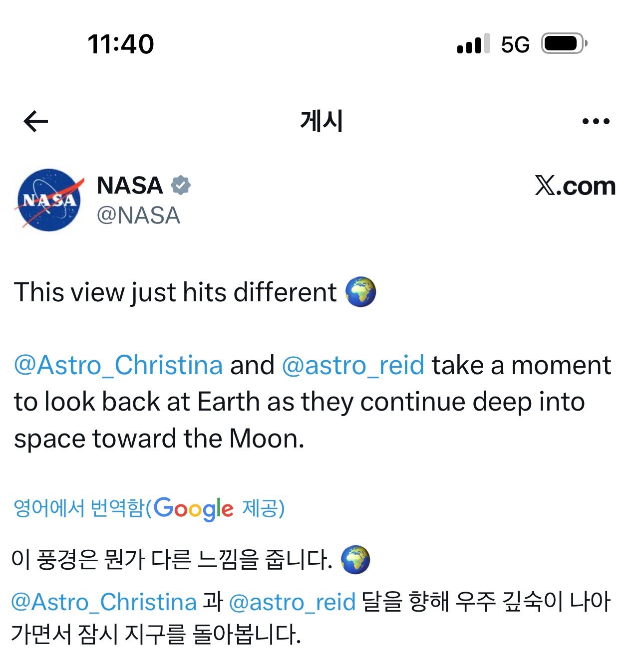The image size is (644, 665).
Task: Tap the '영어에서 번역함' translation link
Action: pos(78,508)
